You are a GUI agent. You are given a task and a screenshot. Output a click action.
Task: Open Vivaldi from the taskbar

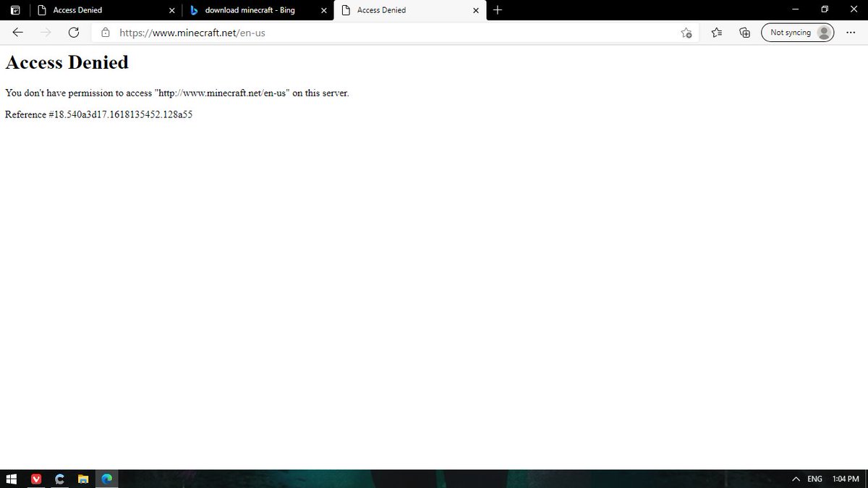coord(37,479)
